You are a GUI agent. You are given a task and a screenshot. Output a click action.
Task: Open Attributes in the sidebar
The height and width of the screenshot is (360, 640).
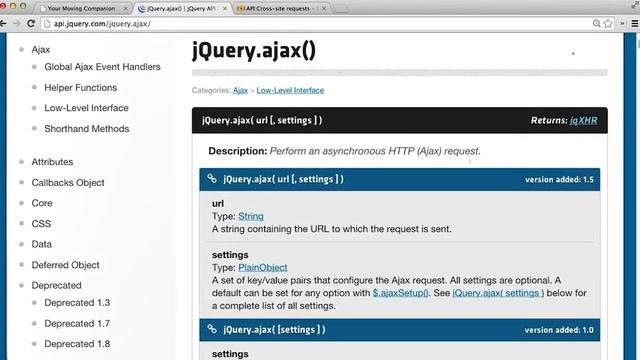52,162
